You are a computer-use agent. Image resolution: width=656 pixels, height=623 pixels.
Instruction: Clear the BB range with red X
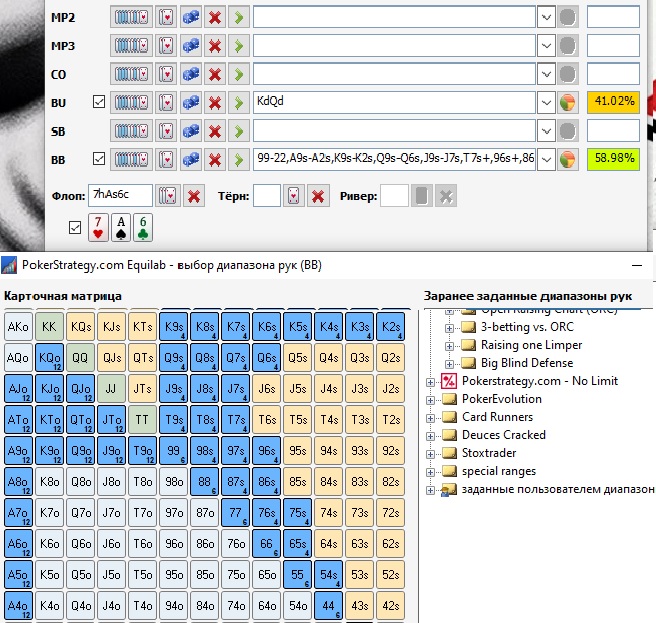[215, 159]
